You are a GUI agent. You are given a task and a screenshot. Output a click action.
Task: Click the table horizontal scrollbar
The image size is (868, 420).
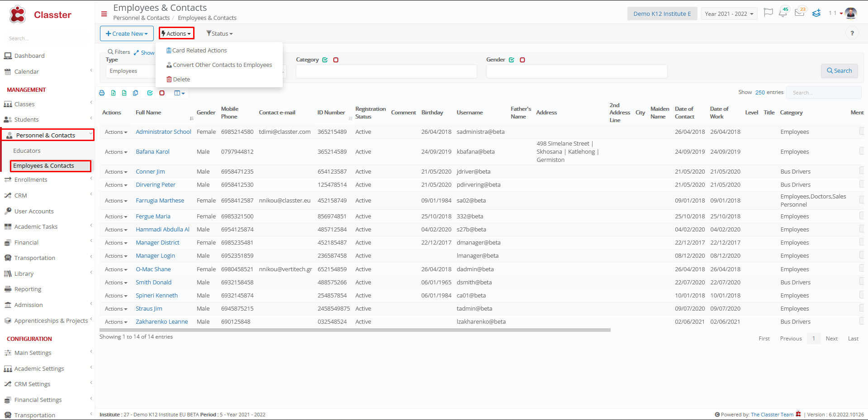(355, 330)
